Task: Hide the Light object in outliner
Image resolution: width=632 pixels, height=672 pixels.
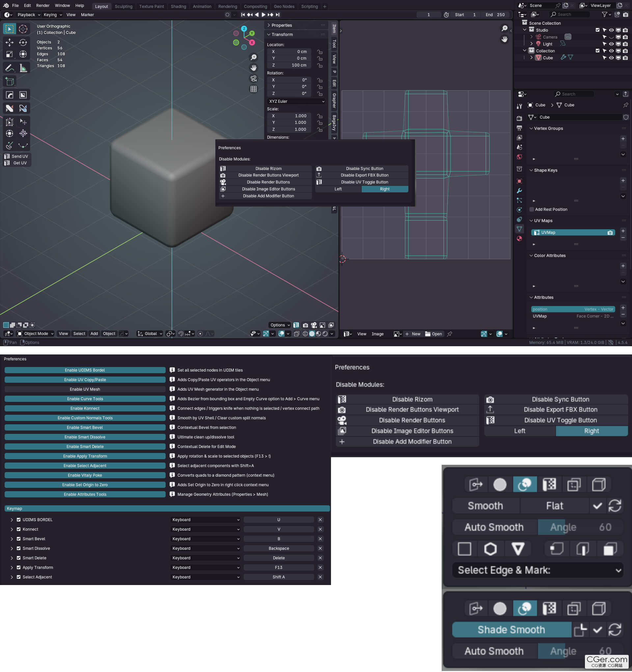Action: click(x=611, y=44)
